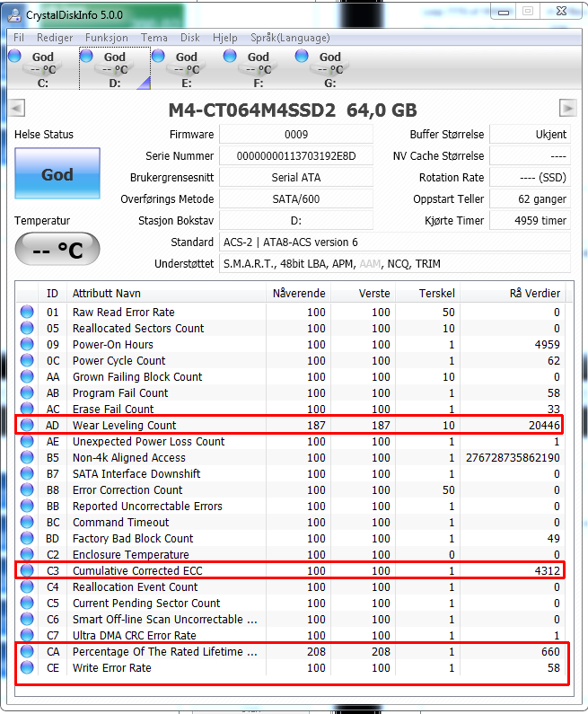Click the Nåverende column header
Viewport: 588px width, 714px height.
(299, 294)
